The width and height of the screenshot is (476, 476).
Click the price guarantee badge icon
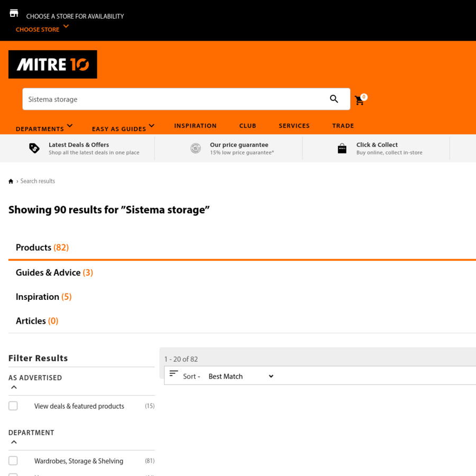196,148
